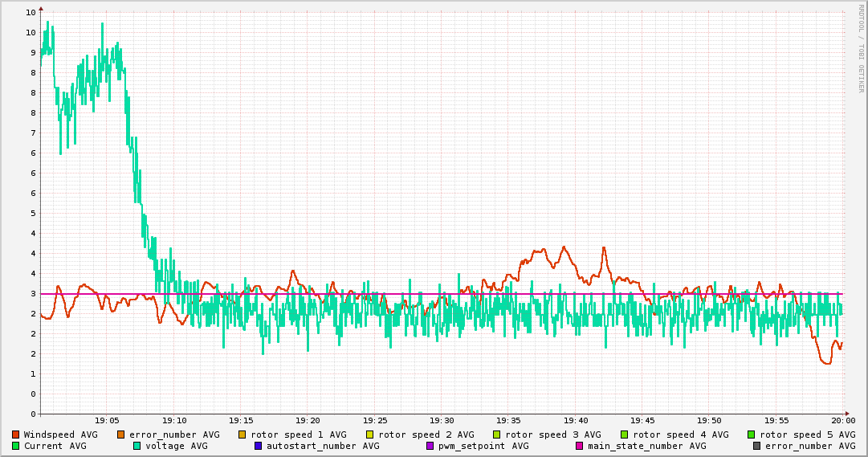Screen dimensions: 868x457
Task: Click the dark gray error_number AVG swatch
Action: pyautogui.click(x=757, y=446)
